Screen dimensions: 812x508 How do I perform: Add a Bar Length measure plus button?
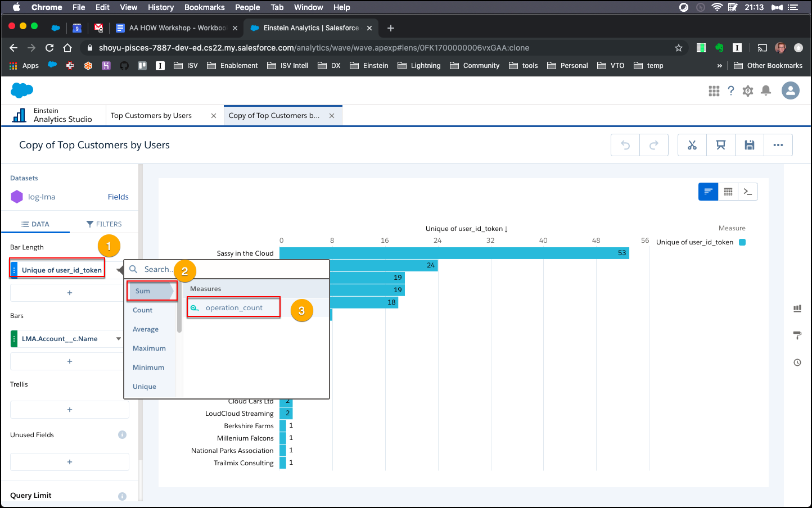pos(70,293)
